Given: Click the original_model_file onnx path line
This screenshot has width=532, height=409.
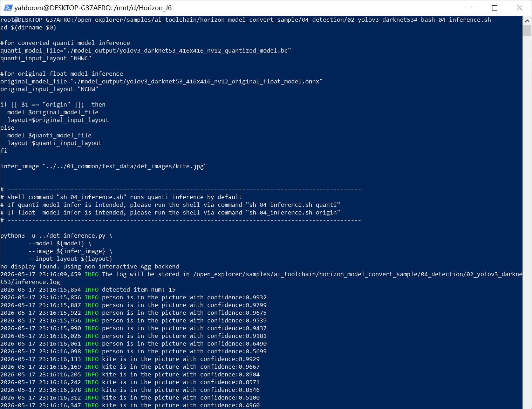Looking at the screenshot, I should [162, 81].
